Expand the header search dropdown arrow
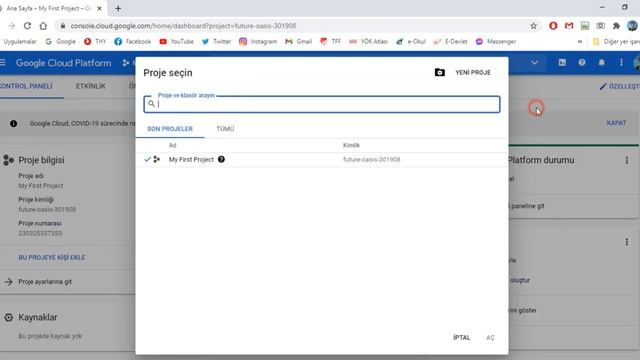The width and height of the screenshot is (640, 360). 534,62
